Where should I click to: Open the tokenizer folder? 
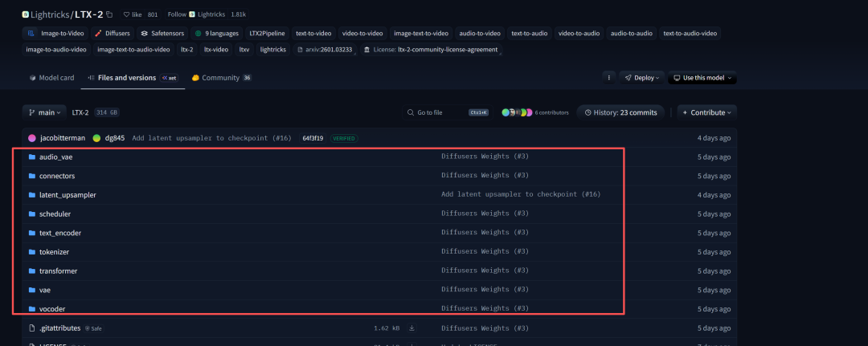coord(55,252)
